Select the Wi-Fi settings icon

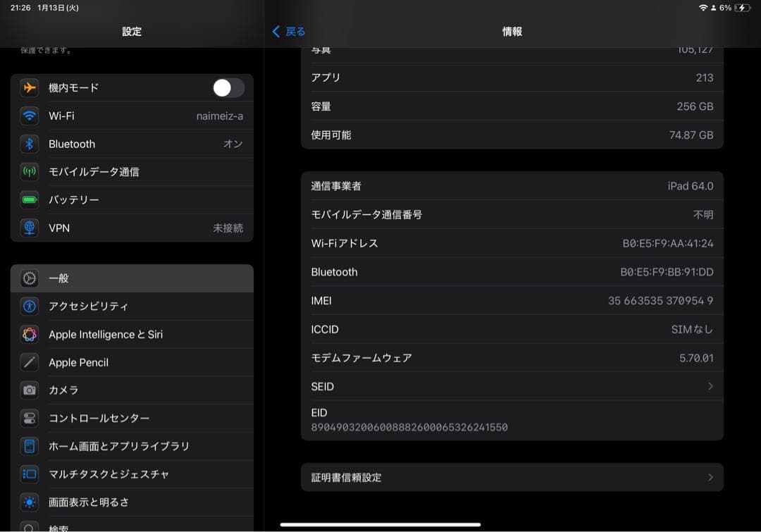29,116
